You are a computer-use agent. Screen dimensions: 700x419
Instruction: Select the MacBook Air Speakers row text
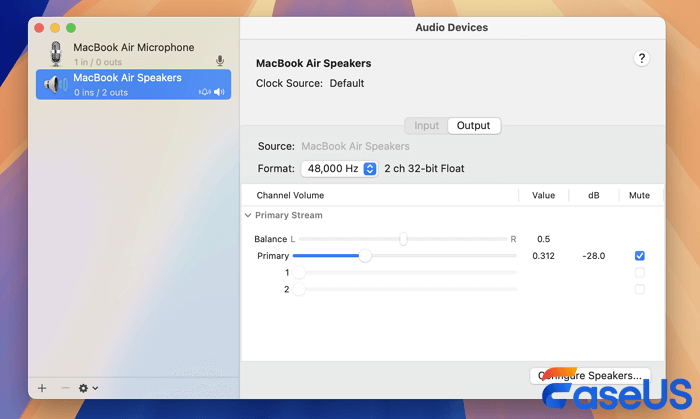127,78
